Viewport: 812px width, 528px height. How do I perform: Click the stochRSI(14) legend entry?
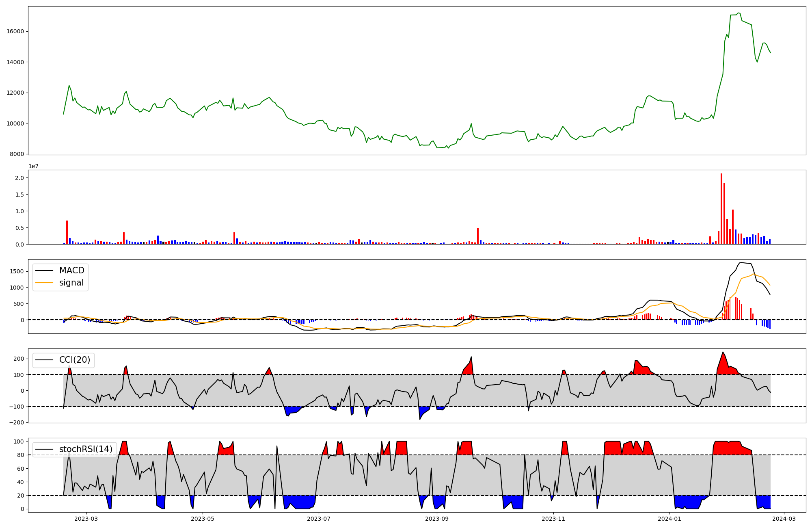(86, 449)
